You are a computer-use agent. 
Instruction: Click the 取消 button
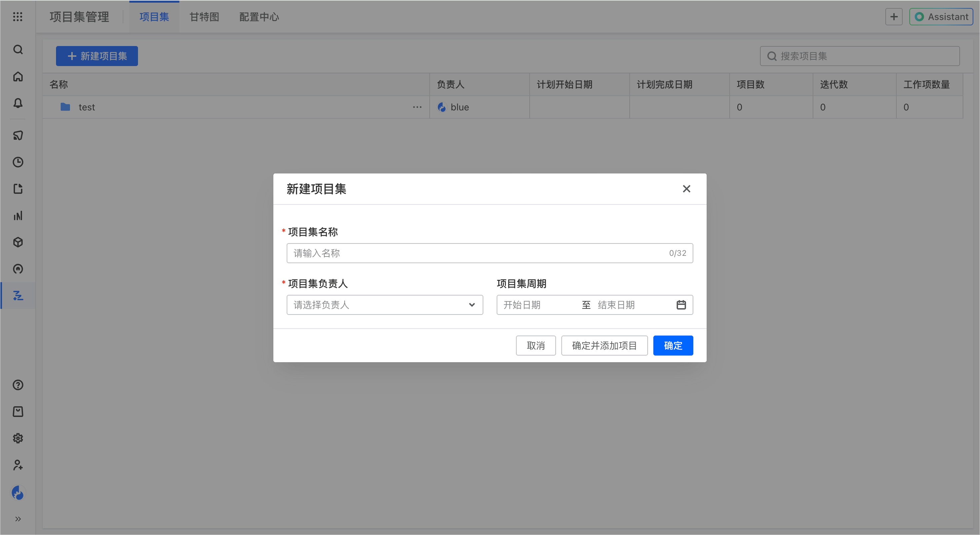[x=536, y=346]
